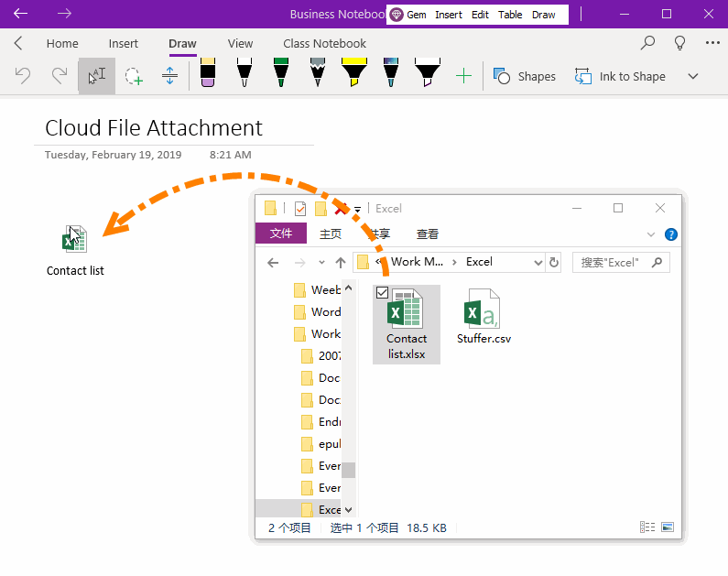Screen dimensions: 728x576
Task: Click the Tell Me lightbulb icon
Action: pyautogui.click(x=679, y=43)
